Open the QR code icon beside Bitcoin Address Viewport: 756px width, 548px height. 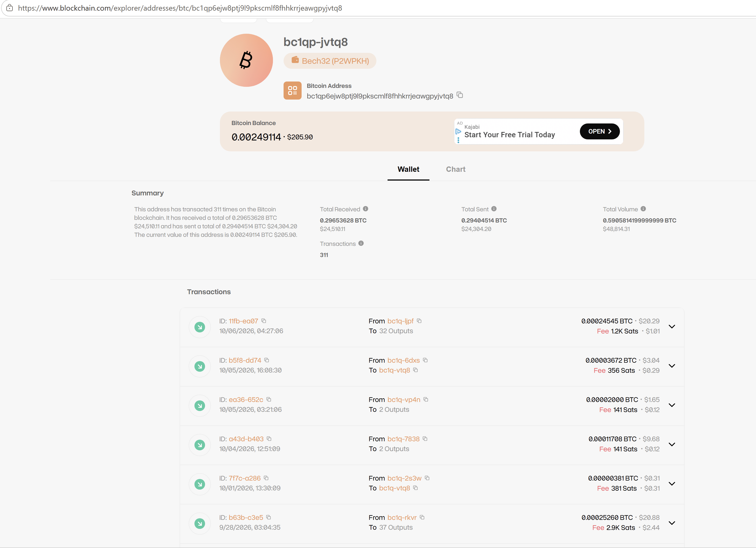click(x=292, y=90)
